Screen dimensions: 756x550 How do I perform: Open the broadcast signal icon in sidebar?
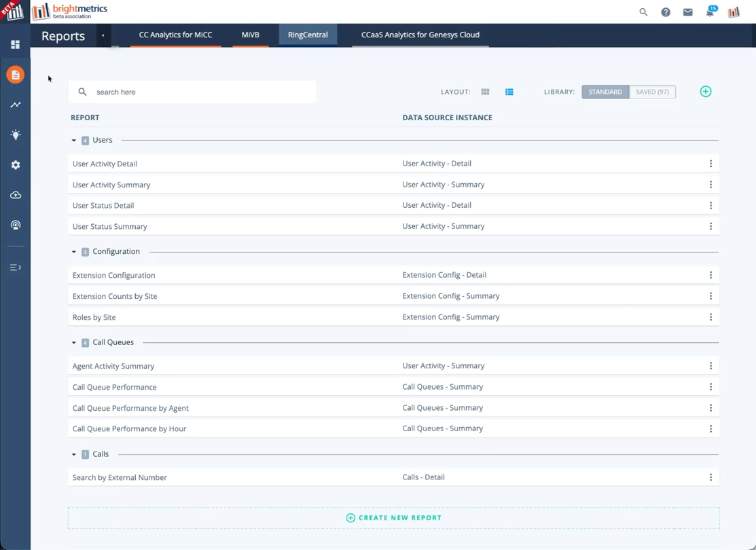point(16,225)
